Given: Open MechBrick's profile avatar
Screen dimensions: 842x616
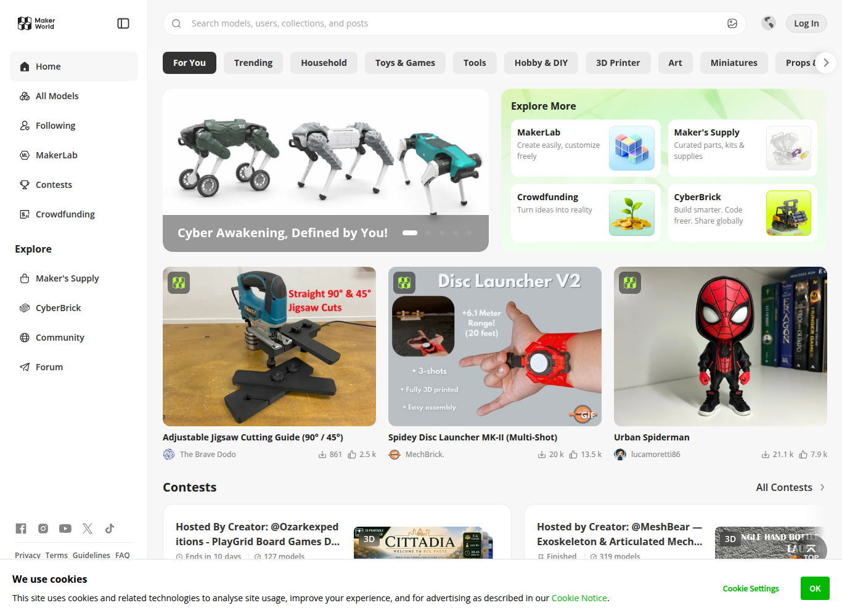Looking at the screenshot, I should [x=394, y=455].
